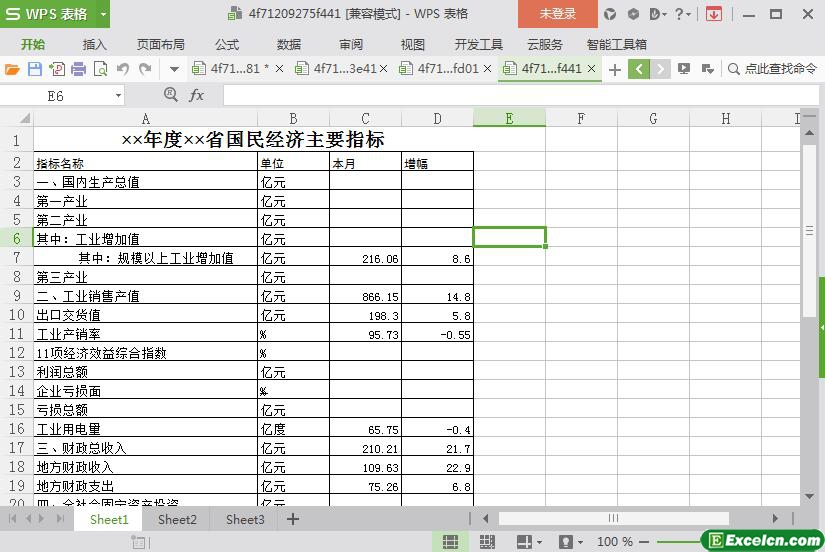Open the help question mark menu
The image size is (825, 552).
[682, 14]
